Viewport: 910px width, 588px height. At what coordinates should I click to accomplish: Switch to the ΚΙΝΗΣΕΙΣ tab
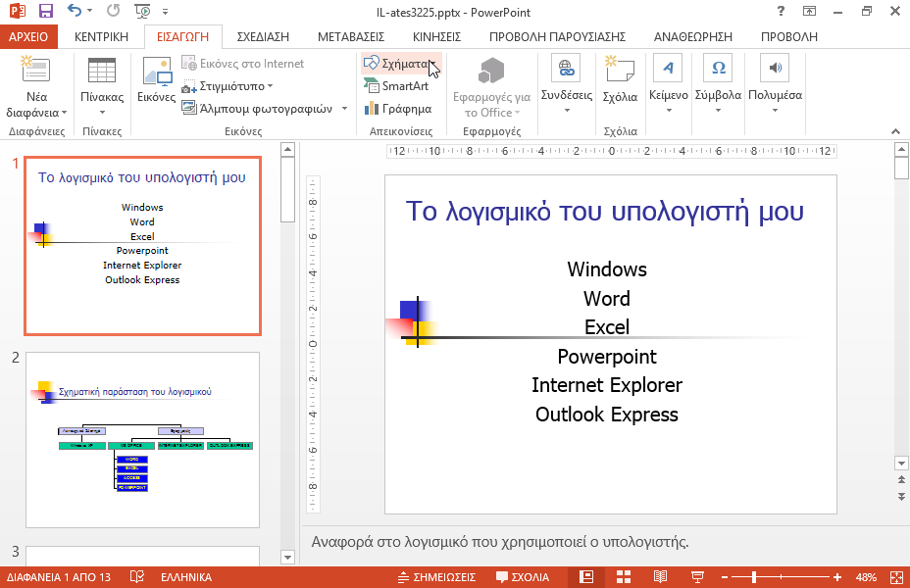[437, 37]
